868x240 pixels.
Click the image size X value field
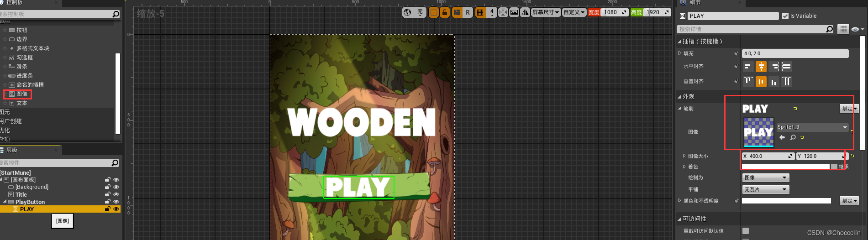tap(768, 156)
